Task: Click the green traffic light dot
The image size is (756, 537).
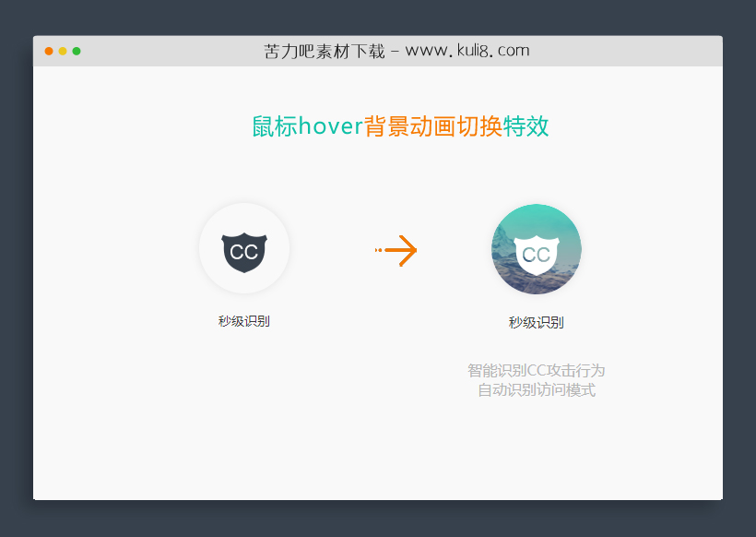Action: [77, 53]
